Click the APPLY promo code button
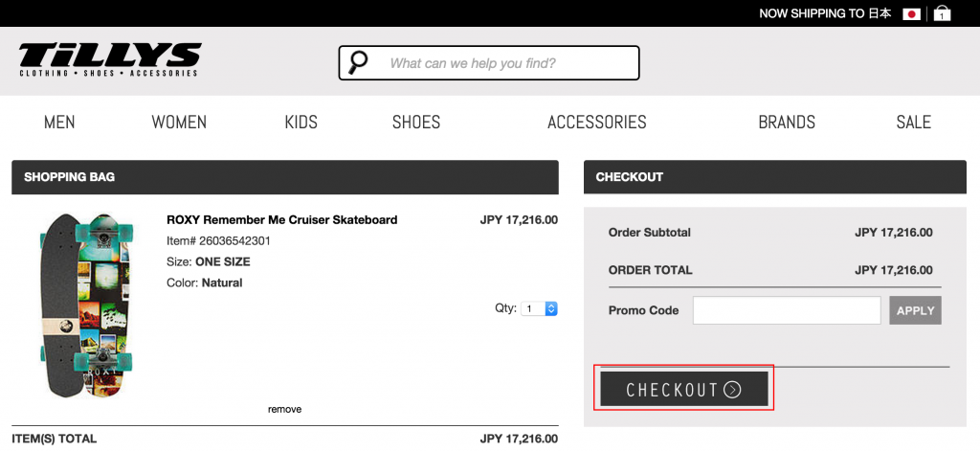This screenshot has height=452, width=980. point(916,310)
